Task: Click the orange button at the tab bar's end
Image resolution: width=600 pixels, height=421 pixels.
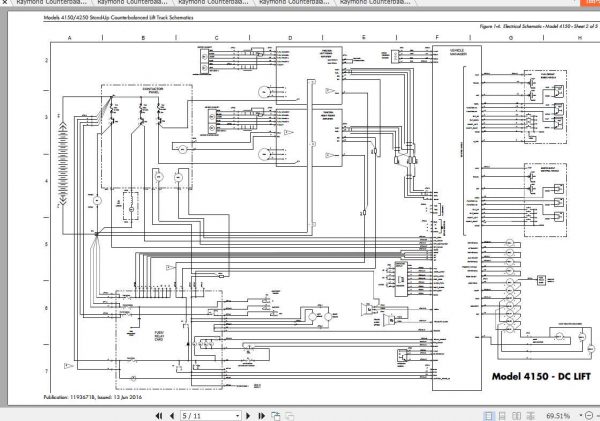Action: click(x=590, y=3)
